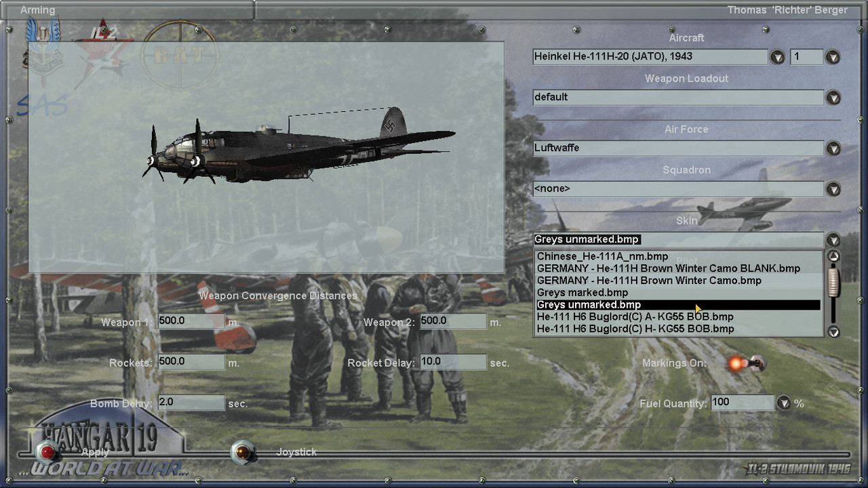This screenshot has width=868, height=488.
Task: Click the skin list scroll up arrow
Action: click(833, 256)
